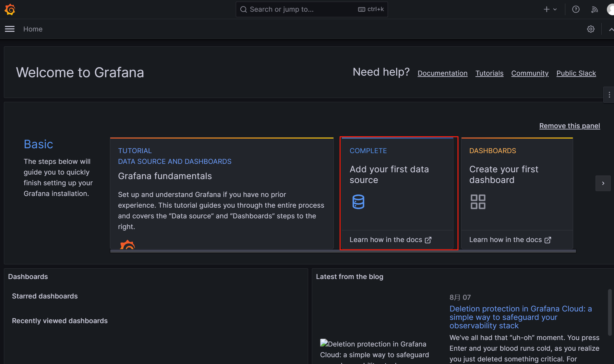
Task: Click the next-cards right arrow button
Action: point(603,183)
